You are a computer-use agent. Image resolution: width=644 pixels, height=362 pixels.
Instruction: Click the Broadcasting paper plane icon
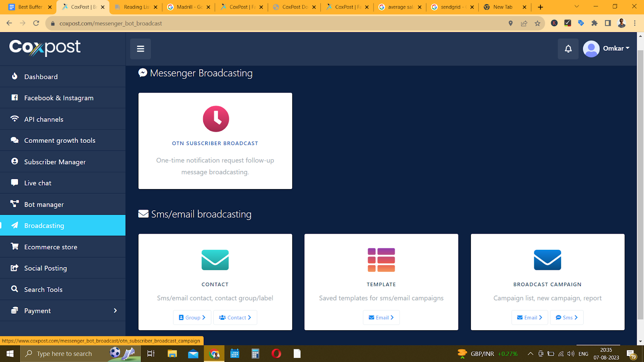point(14,225)
